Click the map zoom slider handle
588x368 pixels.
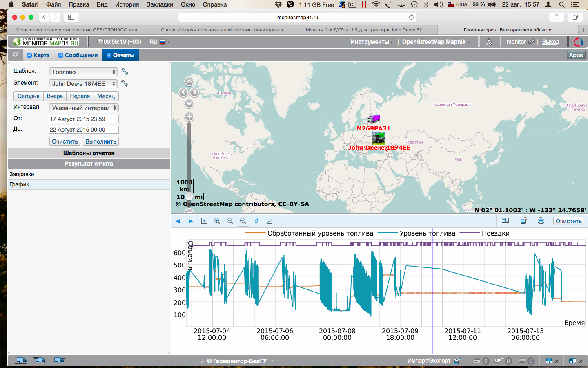(189, 197)
